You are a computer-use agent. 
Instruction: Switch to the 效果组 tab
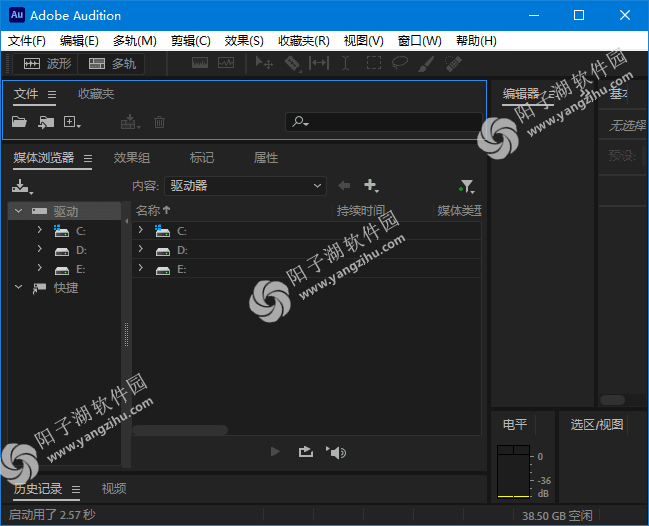tap(132, 158)
